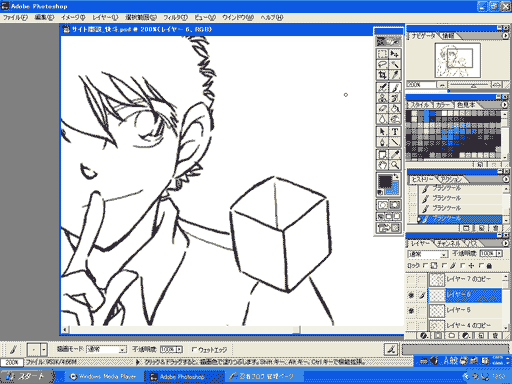Select the Type tool

[395, 132]
